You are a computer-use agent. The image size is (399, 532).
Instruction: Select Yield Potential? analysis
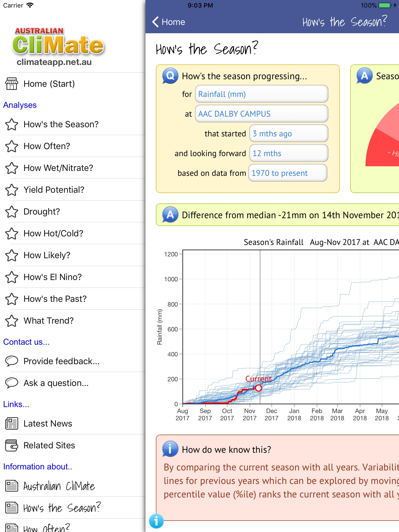click(73, 190)
